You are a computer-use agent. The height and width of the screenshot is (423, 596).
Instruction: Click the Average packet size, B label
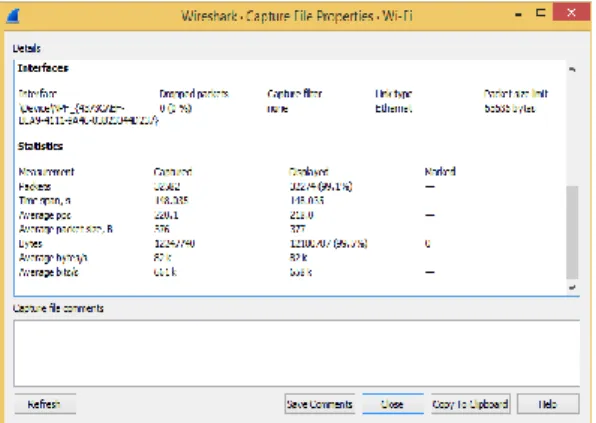pos(65,229)
